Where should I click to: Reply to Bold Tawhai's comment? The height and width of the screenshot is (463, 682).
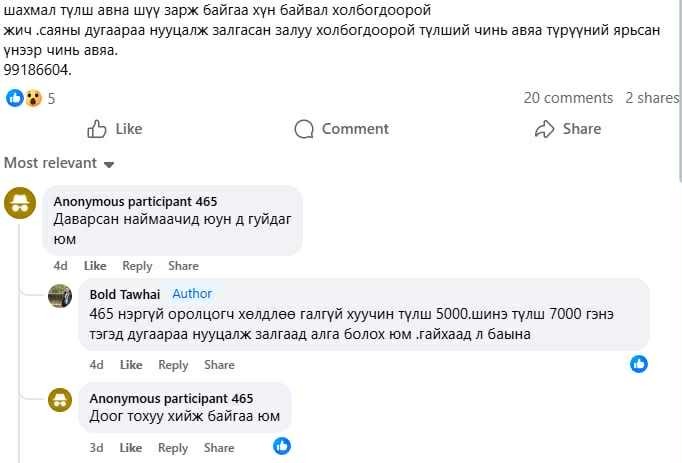(173, 365)
